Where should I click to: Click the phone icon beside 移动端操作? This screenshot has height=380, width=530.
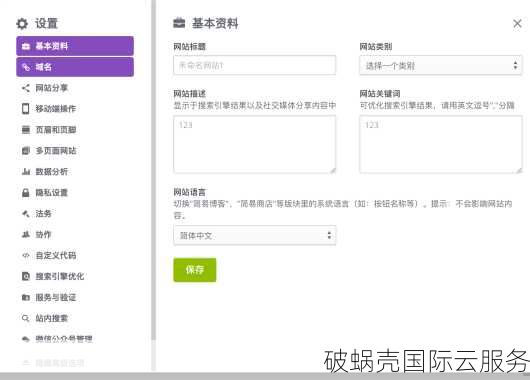pyautogui.click(x=26, y=109)
